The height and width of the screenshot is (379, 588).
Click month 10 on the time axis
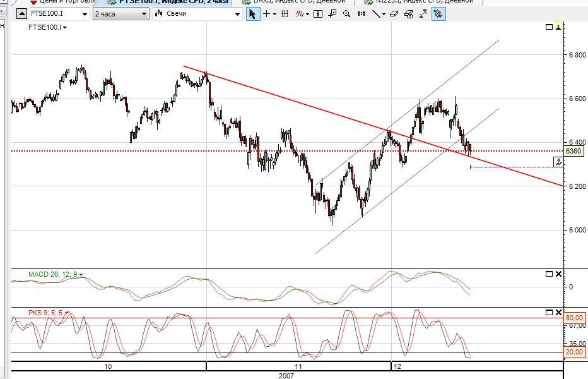[x=108, y=366]
